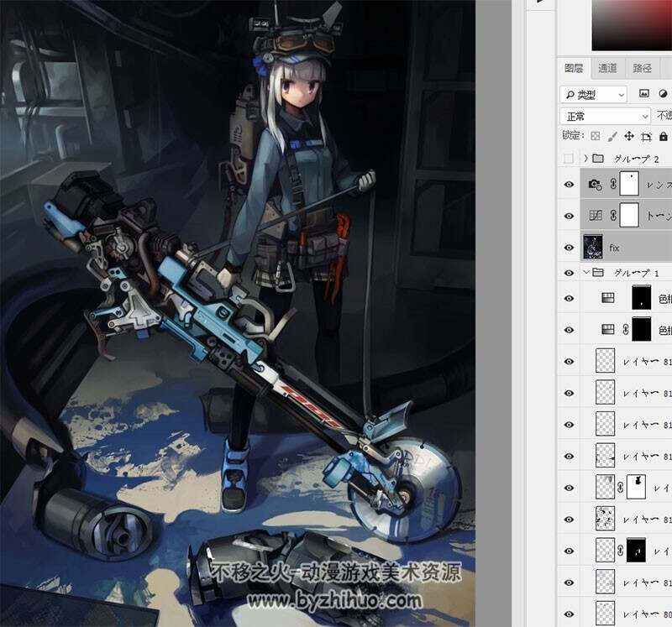Image resolution: width=672 pixels, height=627 pixels.
Task: Lock transparent pixels checkerboard icon
Action: [x=596, y=136]
